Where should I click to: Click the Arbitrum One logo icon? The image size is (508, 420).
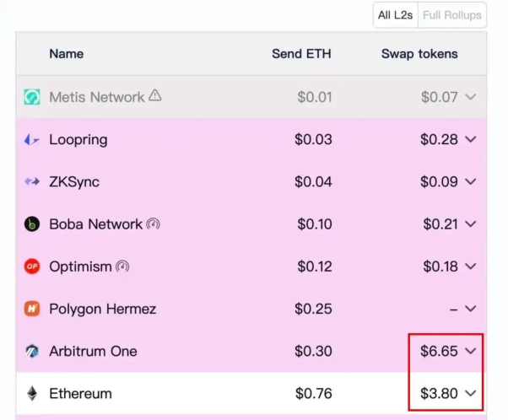pyautogui.click(x=32, y=351)
